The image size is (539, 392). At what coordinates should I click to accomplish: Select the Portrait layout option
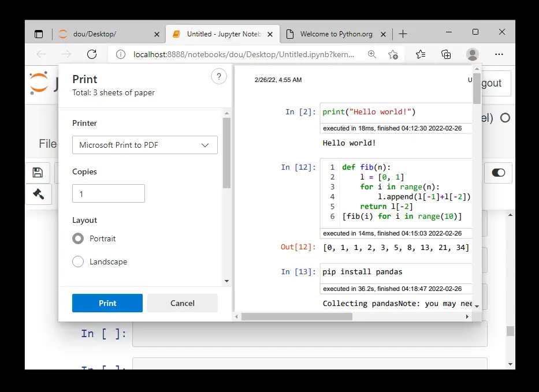click(x=78, y=238)
